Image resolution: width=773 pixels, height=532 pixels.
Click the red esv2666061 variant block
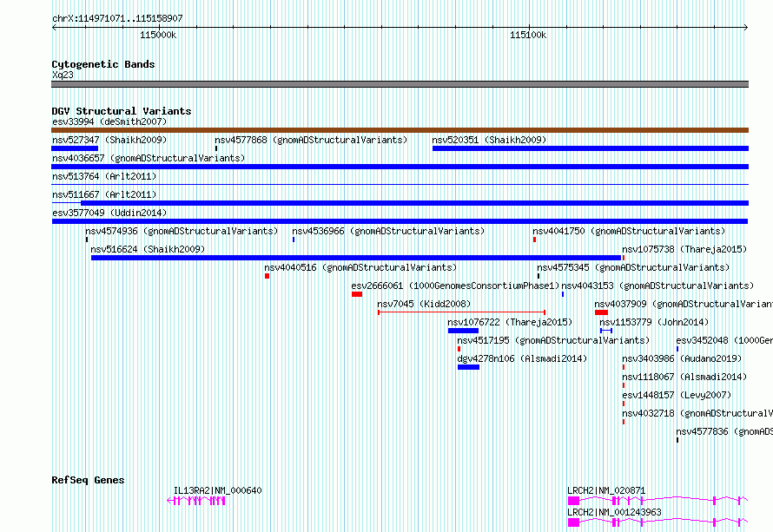pos(357,294)
